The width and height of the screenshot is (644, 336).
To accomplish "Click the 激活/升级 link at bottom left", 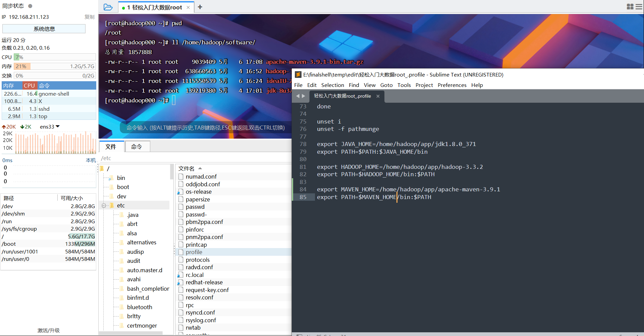I will tap(48, 330).
